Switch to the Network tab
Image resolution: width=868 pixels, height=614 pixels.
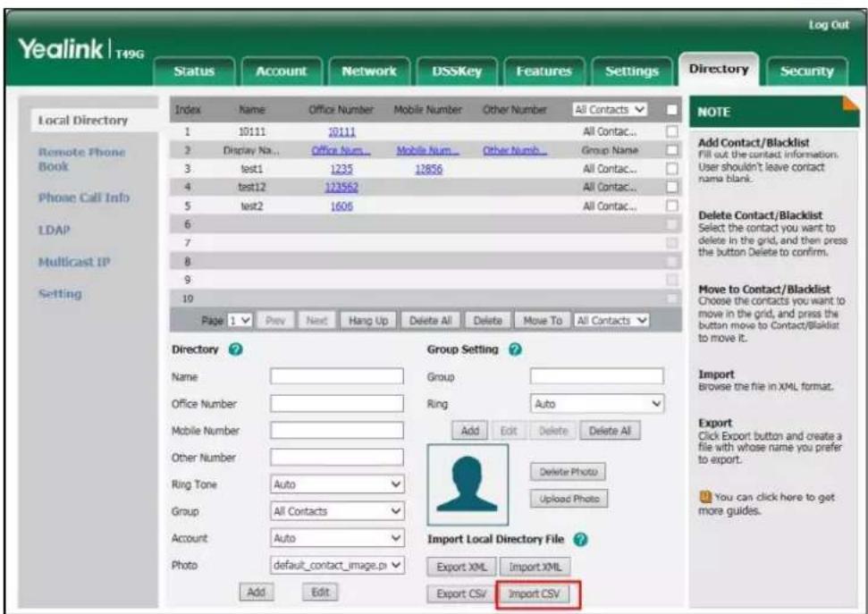[x=368, y=71]
